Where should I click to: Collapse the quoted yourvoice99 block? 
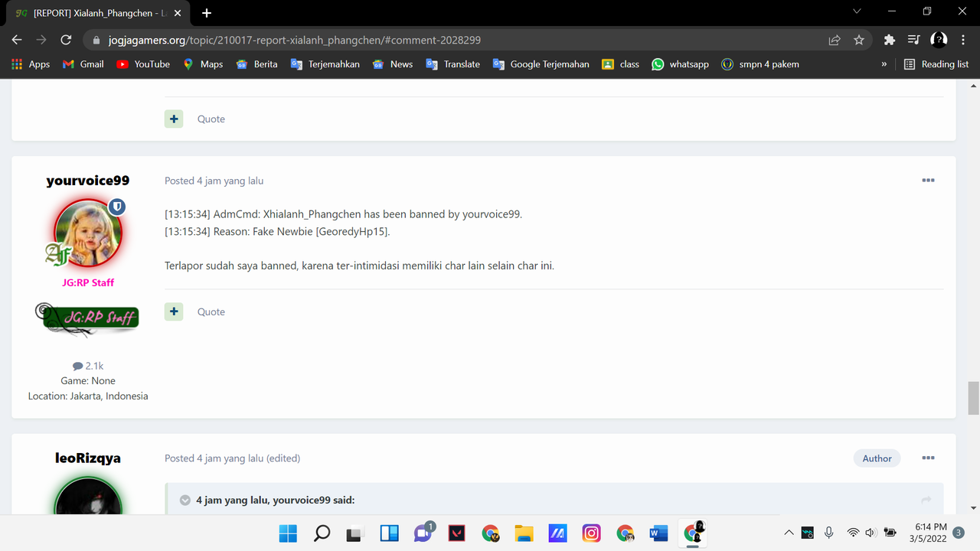185,500
